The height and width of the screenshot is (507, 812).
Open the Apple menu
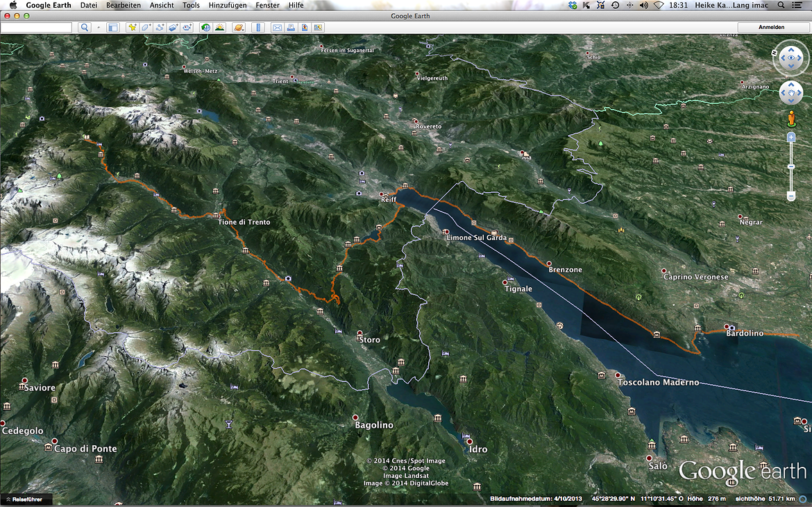tap(13, 5)
